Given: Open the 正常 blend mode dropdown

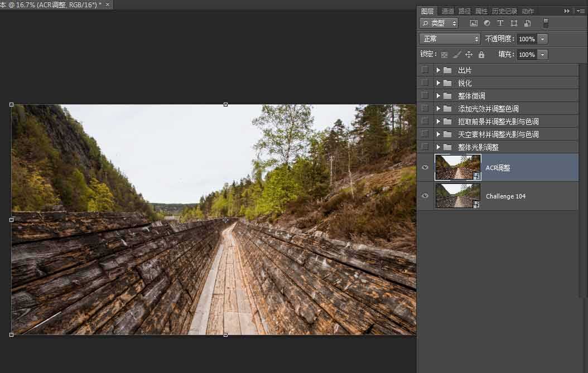Looking at the screenshot, I should [450, 39].
